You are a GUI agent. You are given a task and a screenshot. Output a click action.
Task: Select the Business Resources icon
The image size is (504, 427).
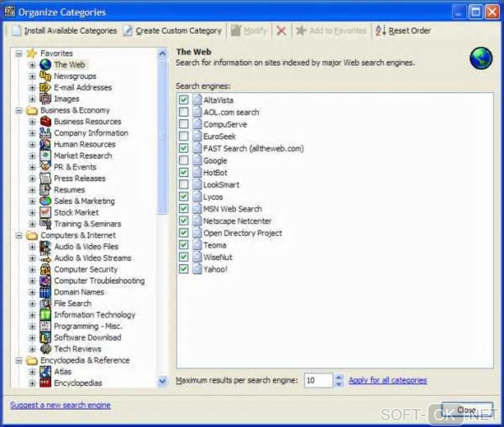pos(45,121)
